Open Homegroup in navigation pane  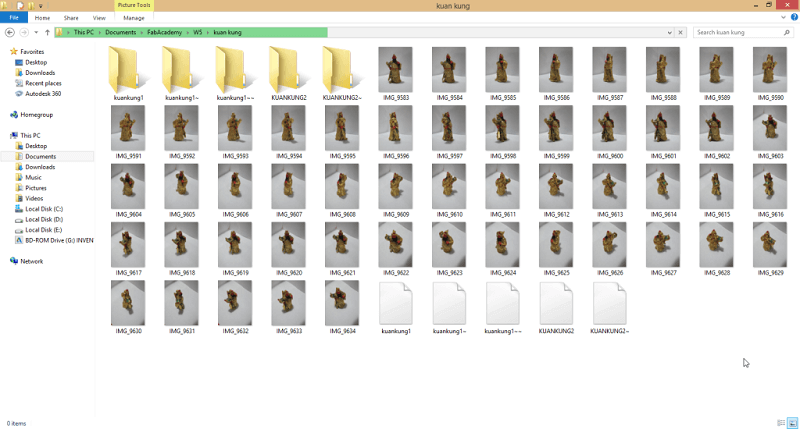pyautogui.click(x=37, y=115)
